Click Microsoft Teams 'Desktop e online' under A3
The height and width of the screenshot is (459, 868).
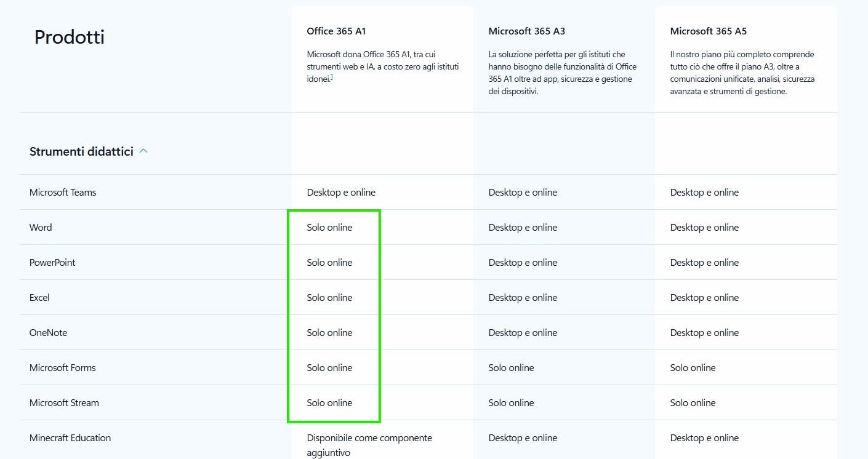523,193
